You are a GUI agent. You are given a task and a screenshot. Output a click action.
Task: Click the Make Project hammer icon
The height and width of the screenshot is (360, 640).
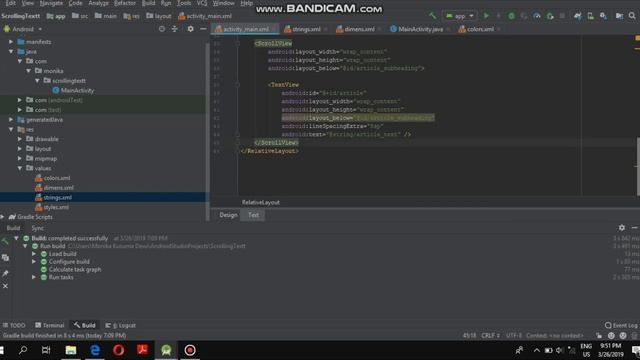432,16
